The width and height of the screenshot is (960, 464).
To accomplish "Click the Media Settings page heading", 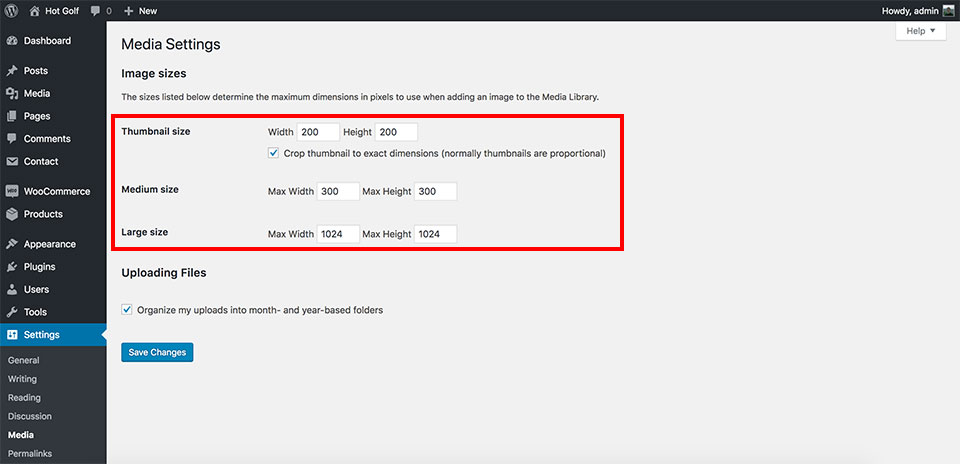I will [171, 44].
